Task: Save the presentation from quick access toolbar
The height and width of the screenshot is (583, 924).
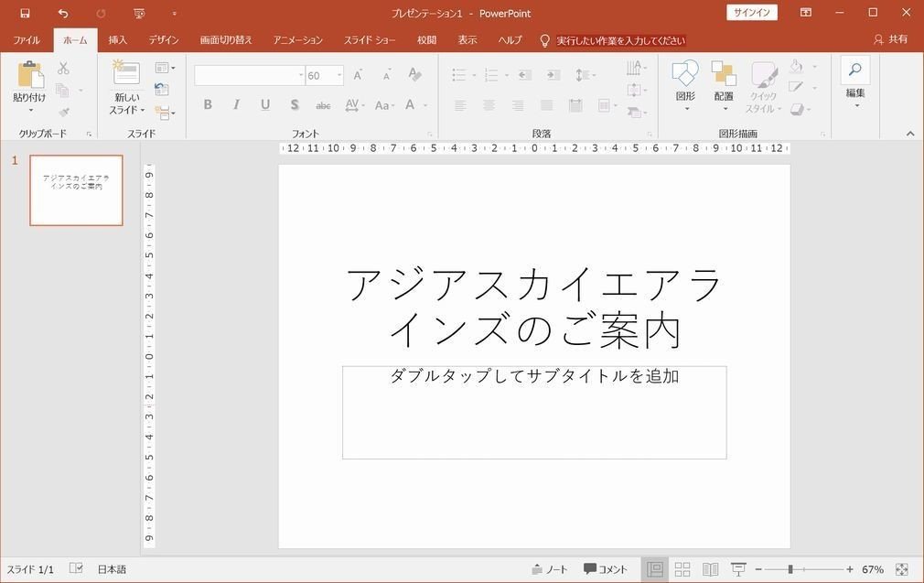Action: click(25, 13)
